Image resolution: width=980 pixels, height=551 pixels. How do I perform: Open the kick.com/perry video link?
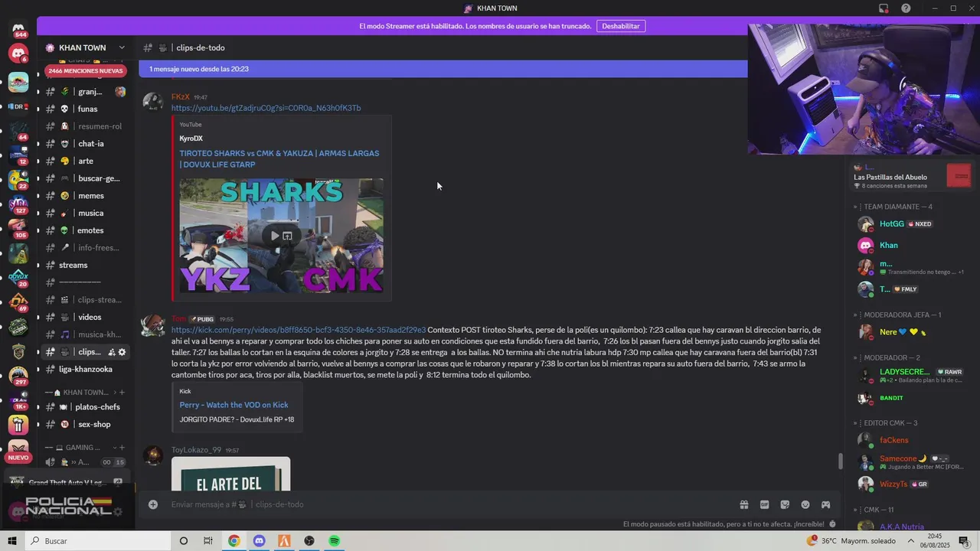299,330
